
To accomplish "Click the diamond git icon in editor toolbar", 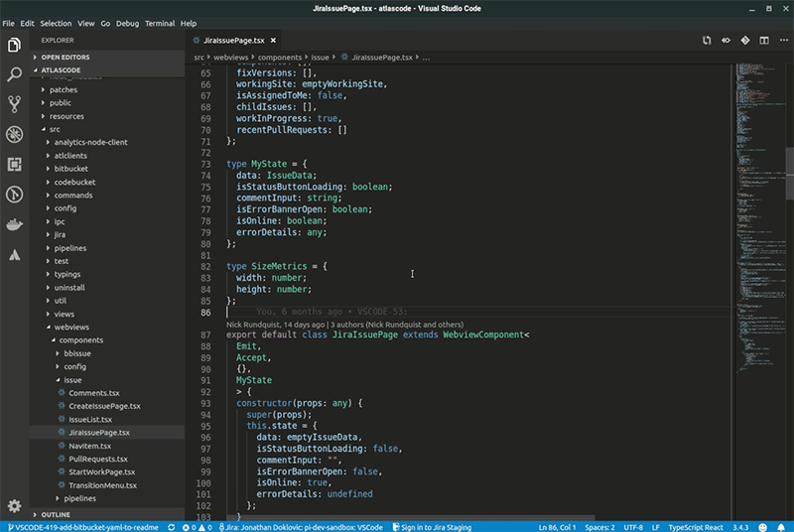I will pyautogui.click(x=745, y=41).
